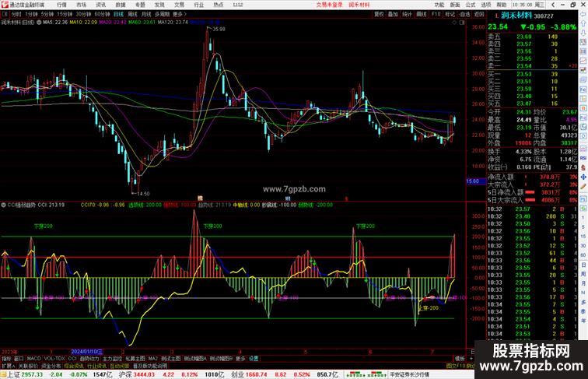
Task: Click the back arrow icon in title bar
Action: click(x=553, y=5)
